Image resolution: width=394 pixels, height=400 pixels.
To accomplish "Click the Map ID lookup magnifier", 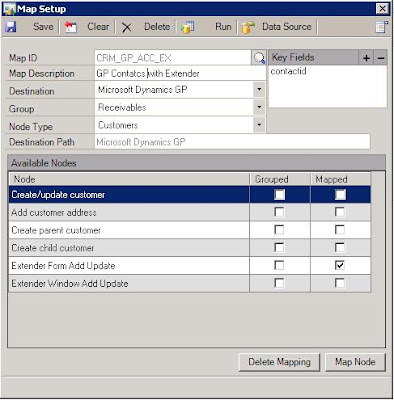I will tap(259, 58).
